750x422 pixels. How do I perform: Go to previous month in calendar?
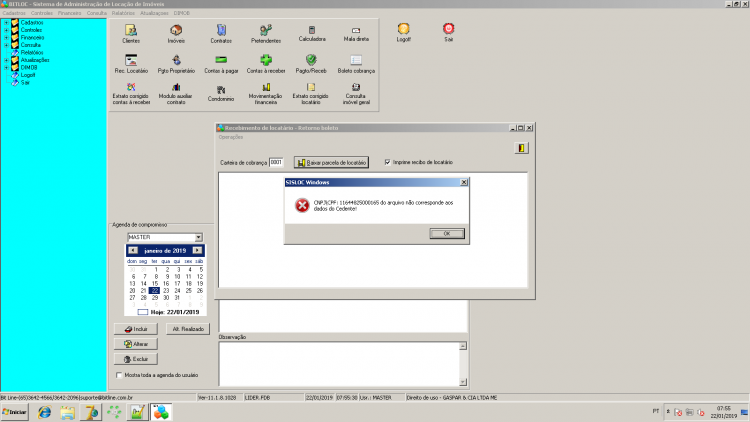133,251
